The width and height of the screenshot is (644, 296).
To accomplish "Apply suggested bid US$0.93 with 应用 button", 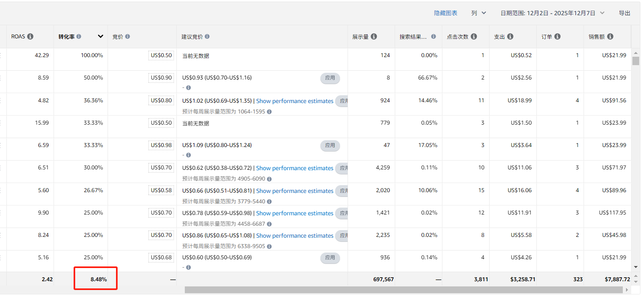I will (330, 78).
